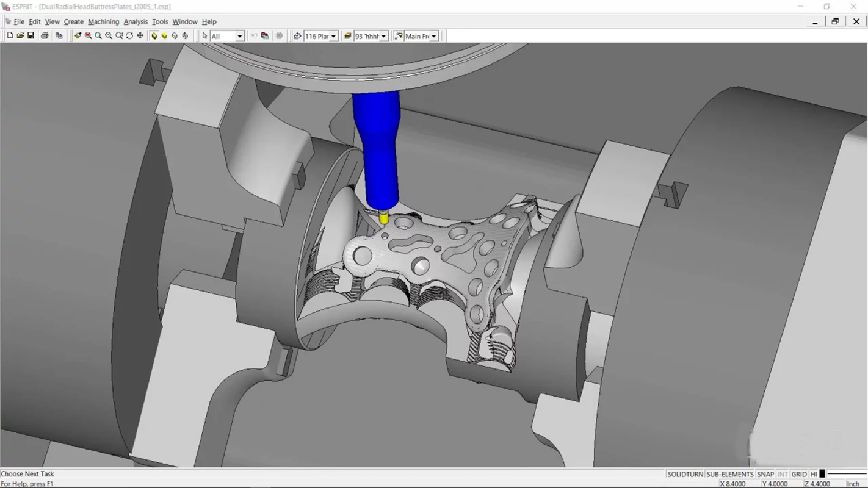Viewport: 868px width, 488px height.
Task: Toggle SUB-ELEMENTS mode in the status bar
Action: pos(729,474)
